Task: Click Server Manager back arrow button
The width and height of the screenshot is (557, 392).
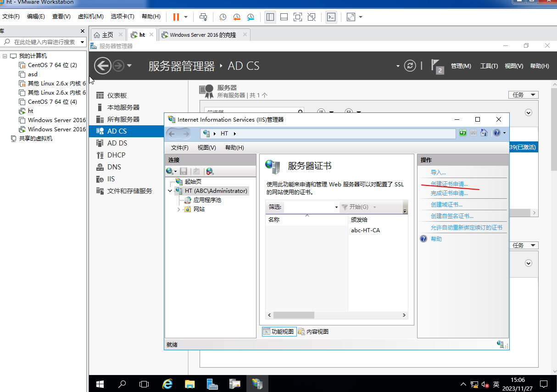Action: [x=103, y=66]
